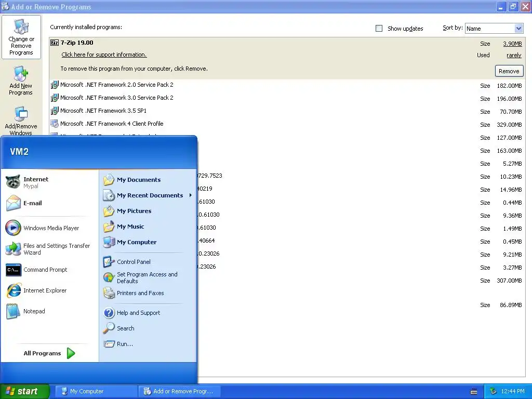Click the taskbar clock showing 12:44 PM
532x399 pixels.
[x=512, y=391]
